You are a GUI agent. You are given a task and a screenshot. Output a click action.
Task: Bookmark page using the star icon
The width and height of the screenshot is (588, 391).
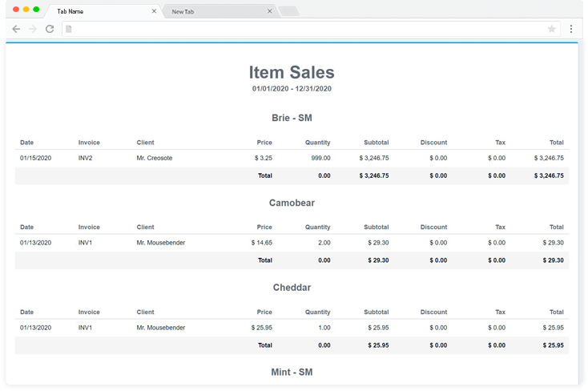click(552, 29)
